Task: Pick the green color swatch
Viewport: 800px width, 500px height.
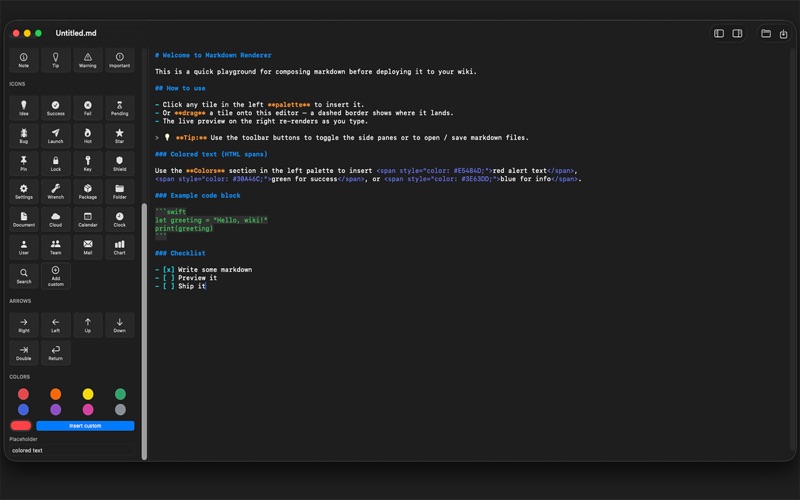Action: [120, 394]
